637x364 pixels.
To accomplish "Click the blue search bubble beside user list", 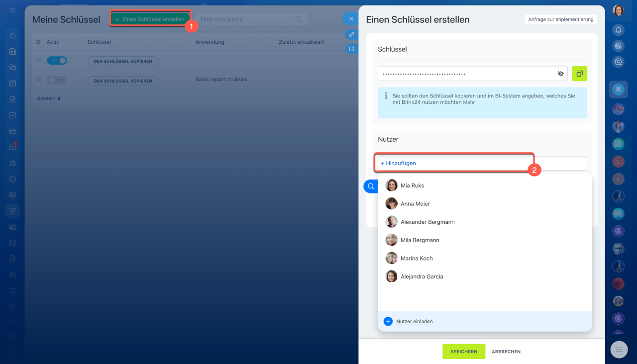I will [371, 186].
